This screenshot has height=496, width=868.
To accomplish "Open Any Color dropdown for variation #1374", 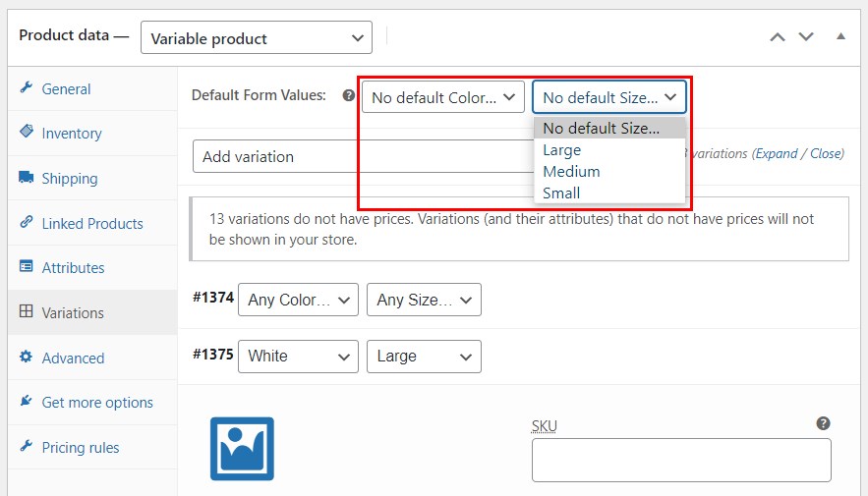I will [x=299, y=300].
